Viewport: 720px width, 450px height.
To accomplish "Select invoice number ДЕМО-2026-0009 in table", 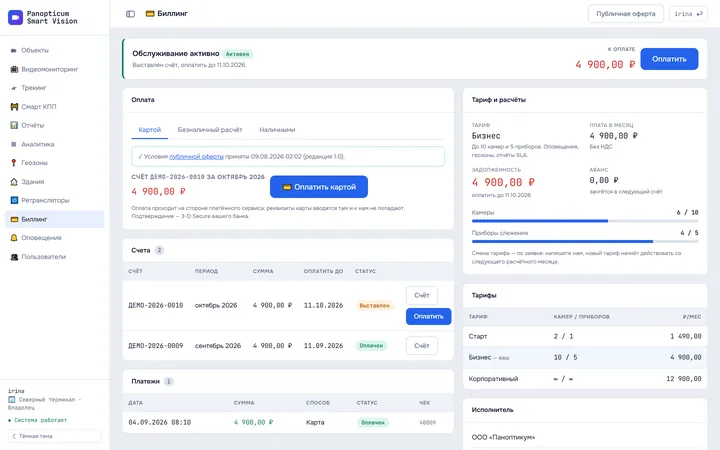I will click(156, 346).
